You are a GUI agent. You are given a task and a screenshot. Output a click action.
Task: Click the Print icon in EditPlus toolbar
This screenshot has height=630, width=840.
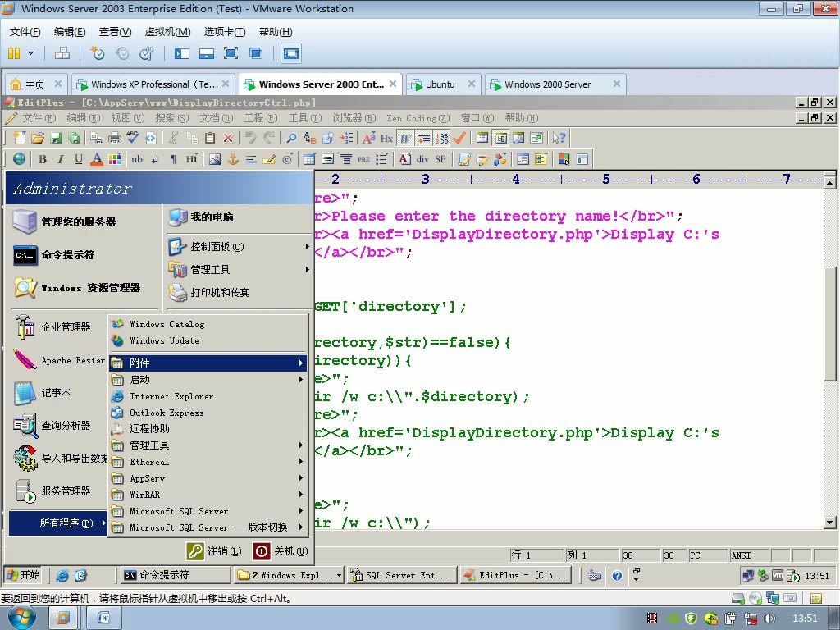115,138
